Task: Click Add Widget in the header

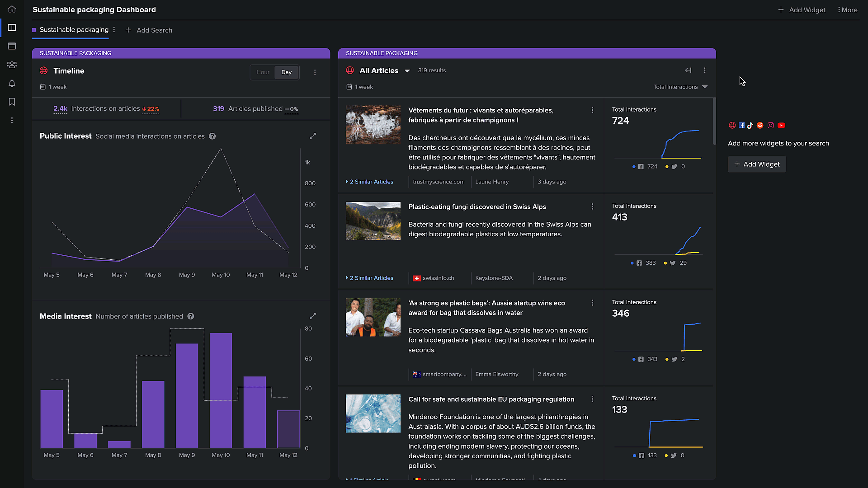Action: click(x=802, y=10)
